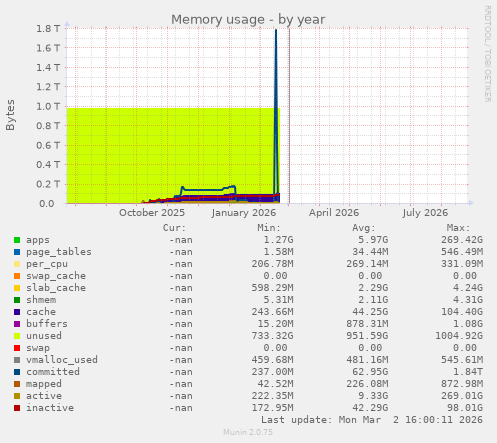
Task: Click the '1.8 T' y-axis label
Action: (x=48, y=29)
